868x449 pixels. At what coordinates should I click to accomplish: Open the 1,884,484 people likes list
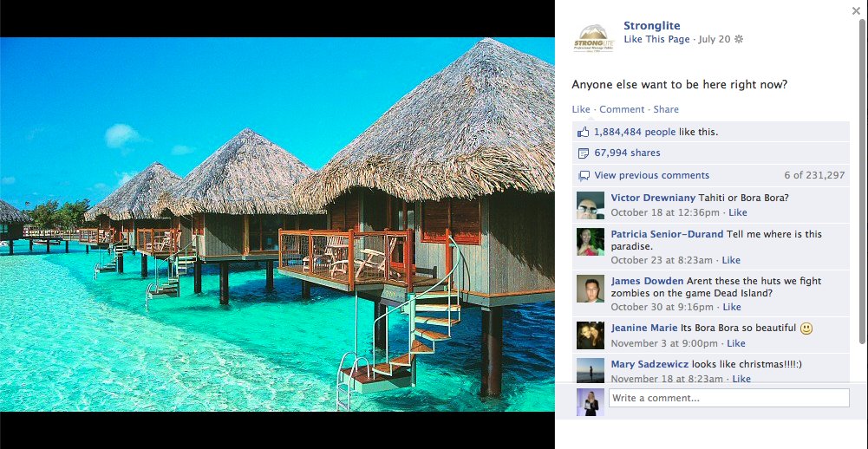[x=635, y=132]
